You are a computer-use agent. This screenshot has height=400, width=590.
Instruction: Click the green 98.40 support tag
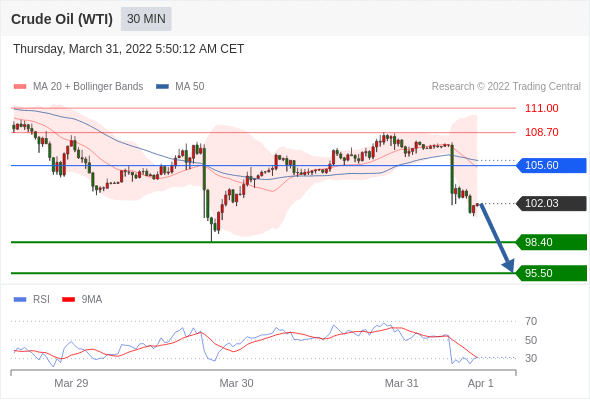551,242
